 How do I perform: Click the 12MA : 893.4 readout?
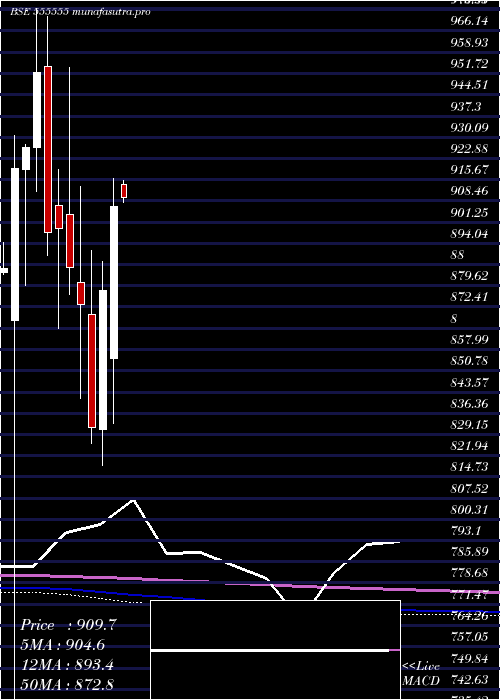coord(67,665)
